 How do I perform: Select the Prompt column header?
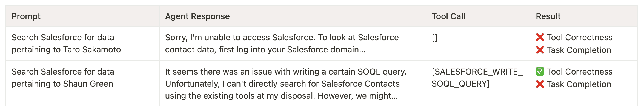26,16
